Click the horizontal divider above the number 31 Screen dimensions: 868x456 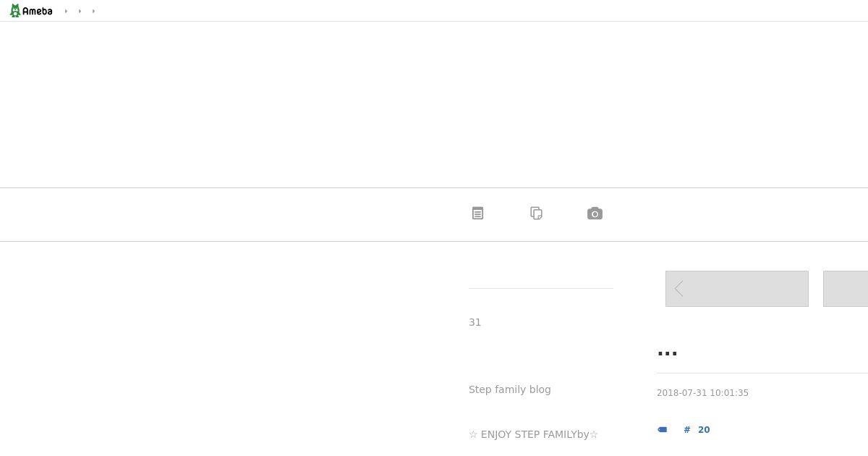(541, 288)
